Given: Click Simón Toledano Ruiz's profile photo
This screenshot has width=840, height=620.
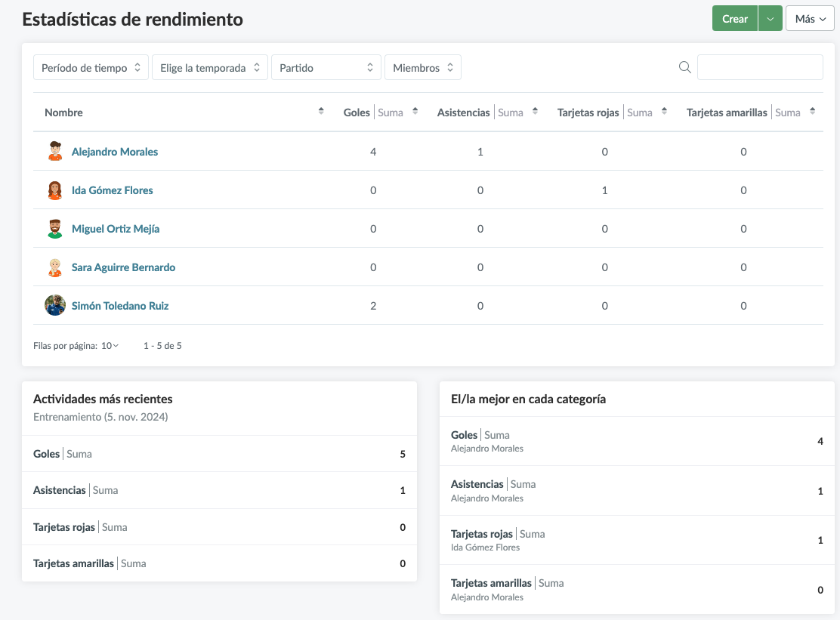Looking at the screenshot, I should (x=55, y=306).
